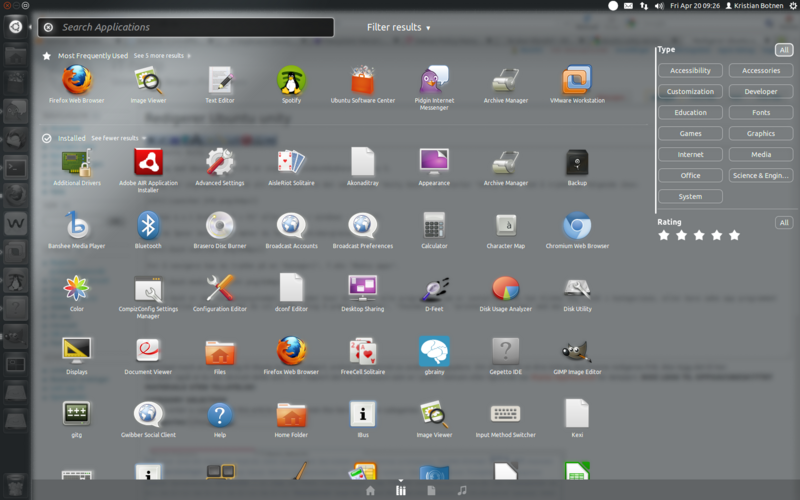Toggle the Games type filter
This screenshot has width=800, height=500.
point(690,133)
